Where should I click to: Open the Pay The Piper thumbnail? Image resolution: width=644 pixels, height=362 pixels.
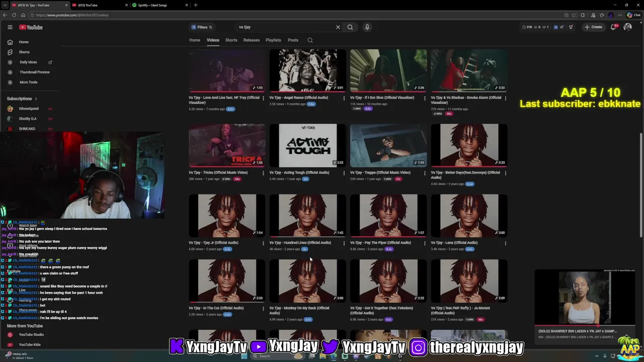[388, 216]
